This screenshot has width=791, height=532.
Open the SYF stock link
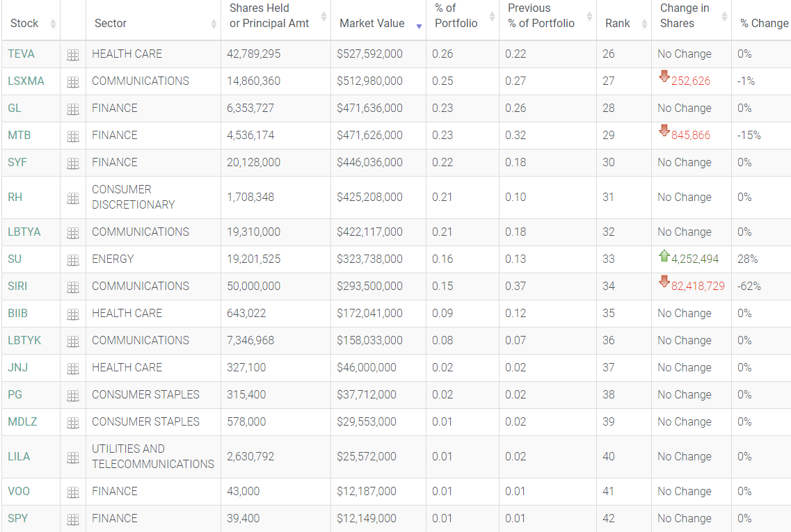[x=17, y=163]
